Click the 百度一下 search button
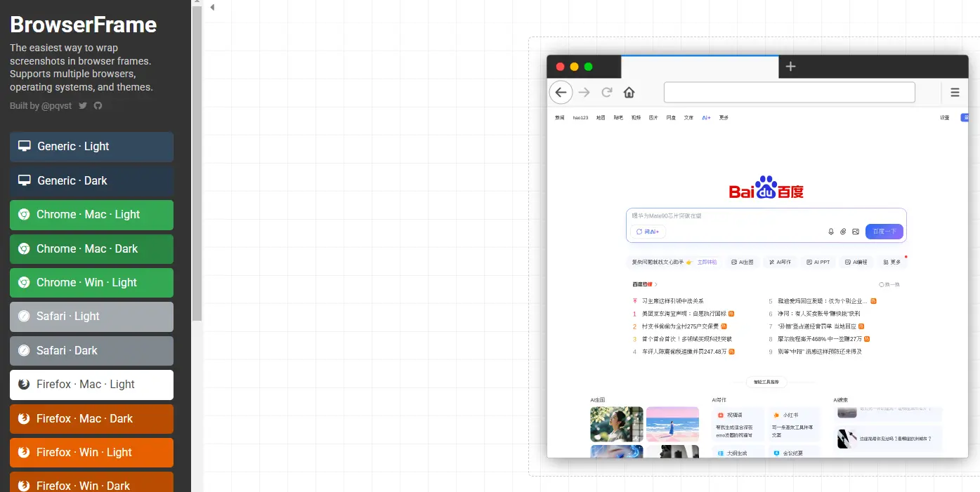The height and width of the screenshot is (492, 980). click(884, 231)
